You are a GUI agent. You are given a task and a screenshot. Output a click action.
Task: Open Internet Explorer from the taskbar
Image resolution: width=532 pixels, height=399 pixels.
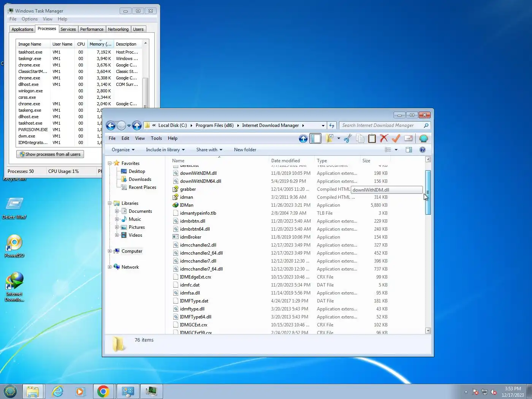pyautogui.click(x=57, y=391)
